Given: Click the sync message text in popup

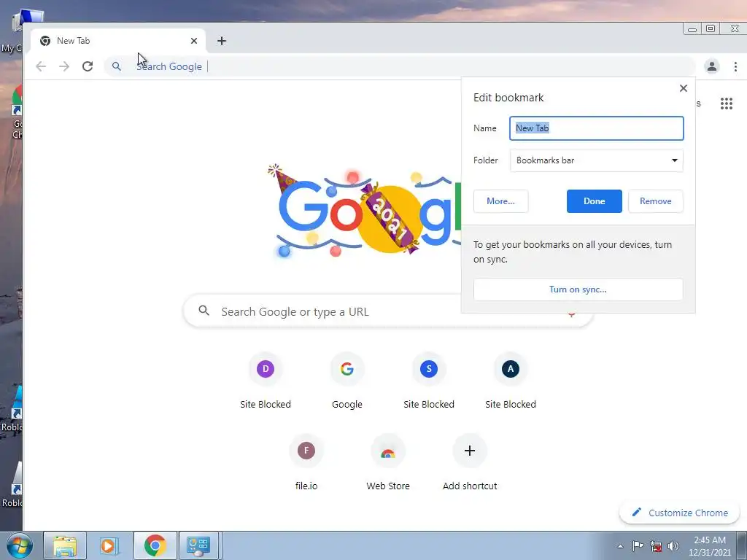Looking at the screenshot, I should tap(572, 252).
